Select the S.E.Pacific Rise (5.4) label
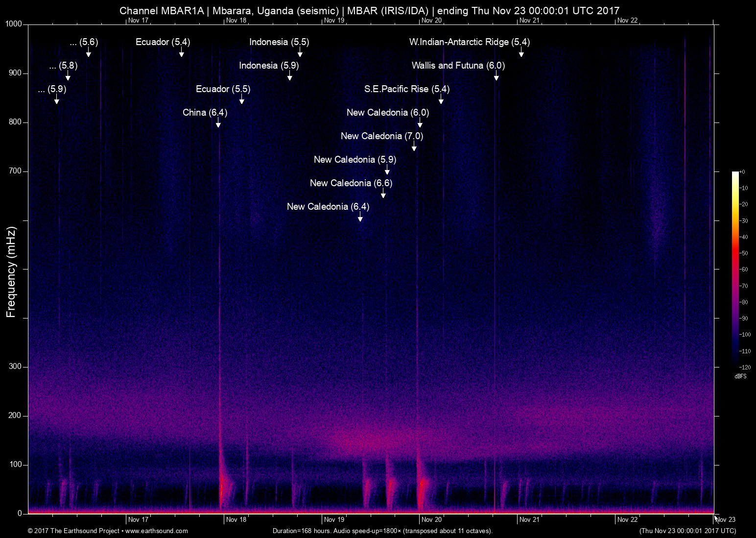 pos(407,89)
